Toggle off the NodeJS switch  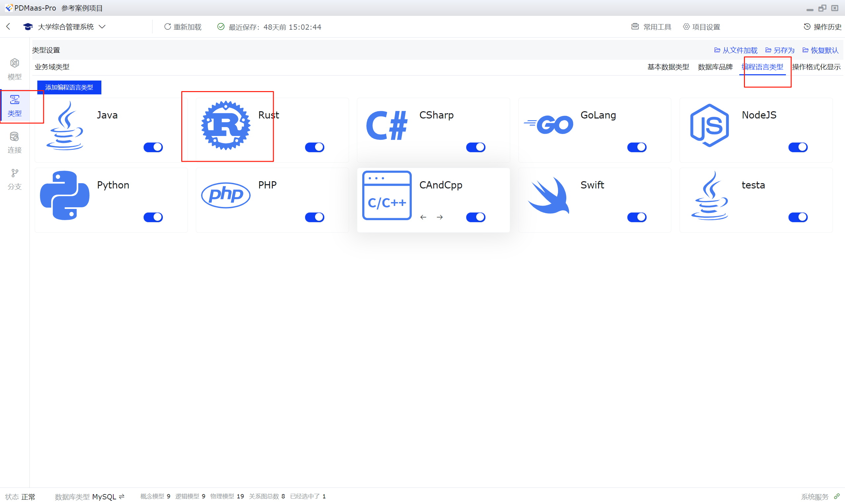pyautogui.click(x=798, y=147)
